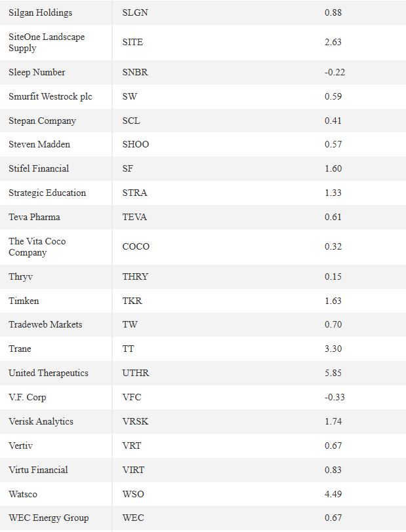Select the Steven Madden company name

(39, 145)
